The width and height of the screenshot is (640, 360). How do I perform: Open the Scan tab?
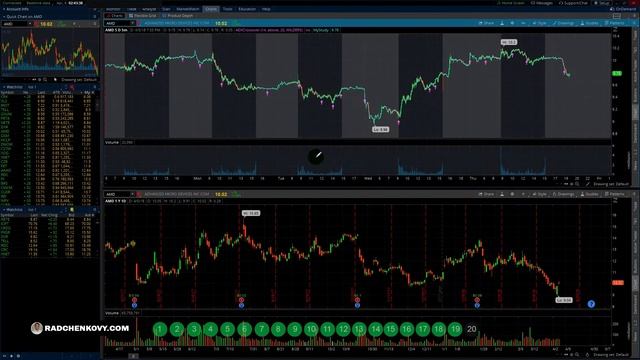click(x=166, y=9)
